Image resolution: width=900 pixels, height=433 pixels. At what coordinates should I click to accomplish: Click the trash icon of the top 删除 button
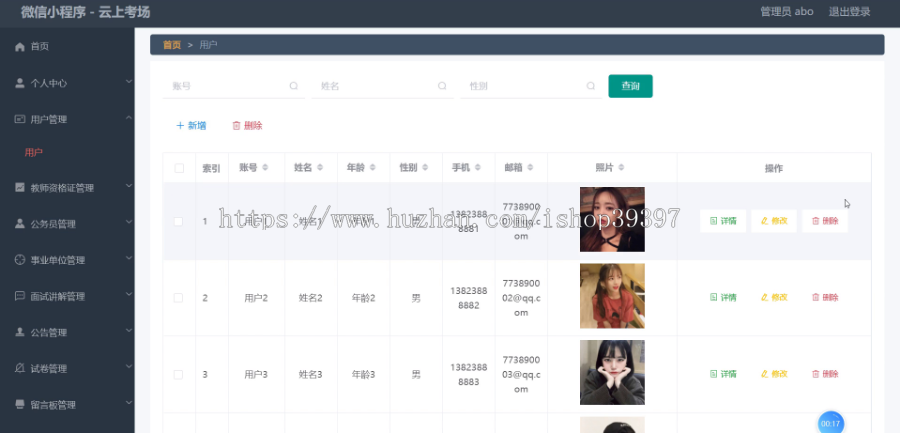coord(236,126)
